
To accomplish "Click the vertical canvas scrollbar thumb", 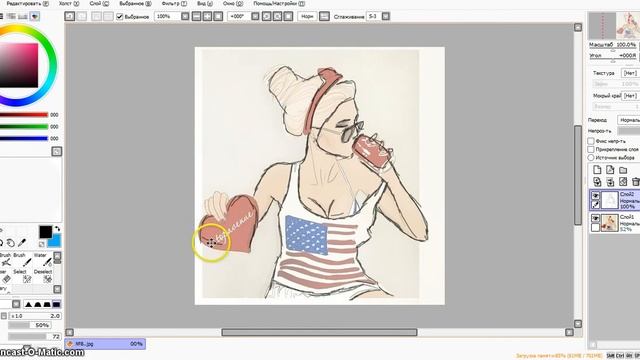I will (578, 175).
